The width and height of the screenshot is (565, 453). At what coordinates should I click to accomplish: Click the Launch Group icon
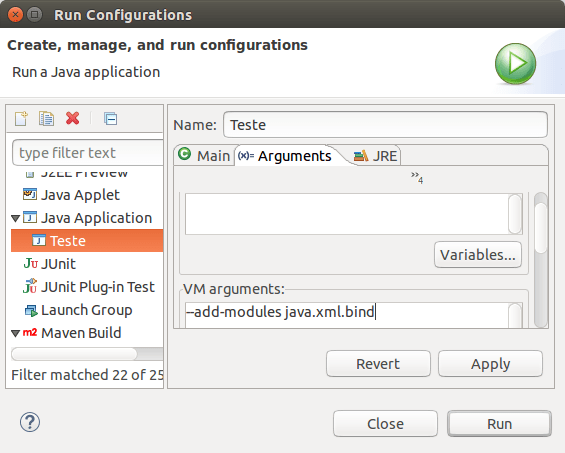(x=31, y=310)
